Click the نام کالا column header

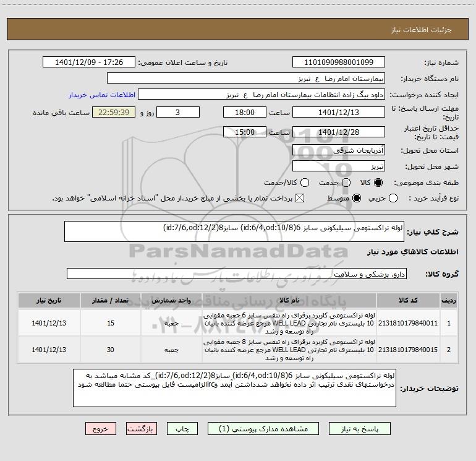pyautogui.click(x=289, y=300)
